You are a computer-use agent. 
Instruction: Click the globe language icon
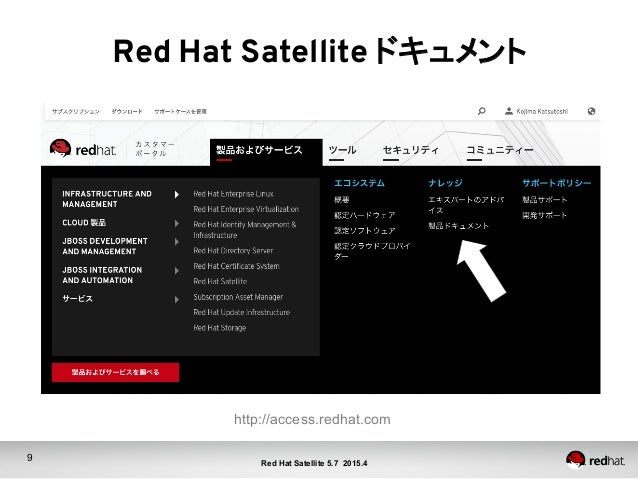click(592, 111)
